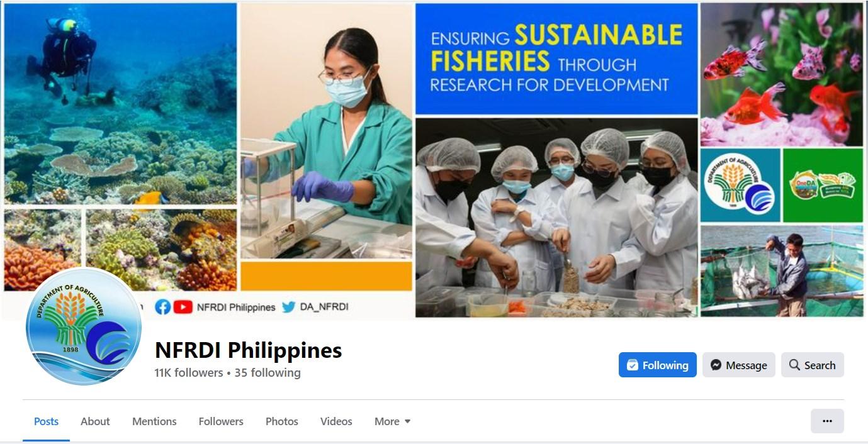Click the Department of Agriculture logo tile
This screenshot has width=868, height=444.
pyautogui.click(x=740, y=186)
